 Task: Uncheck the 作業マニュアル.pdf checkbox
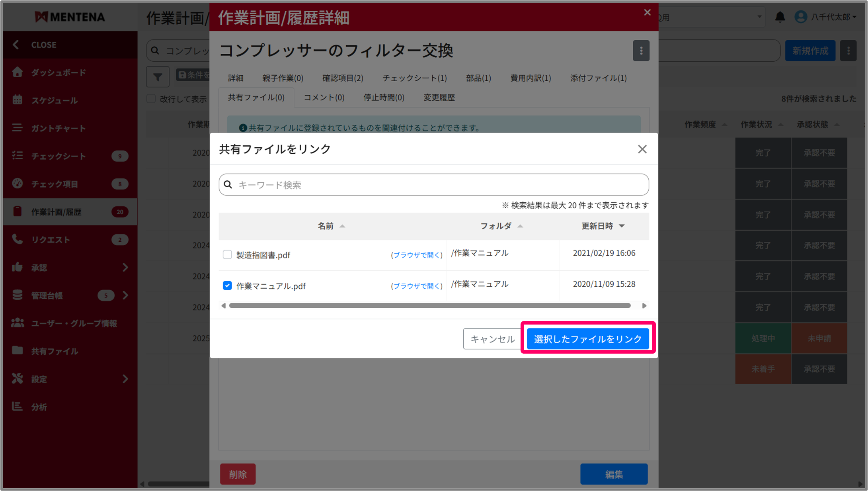tap(227, 286)
